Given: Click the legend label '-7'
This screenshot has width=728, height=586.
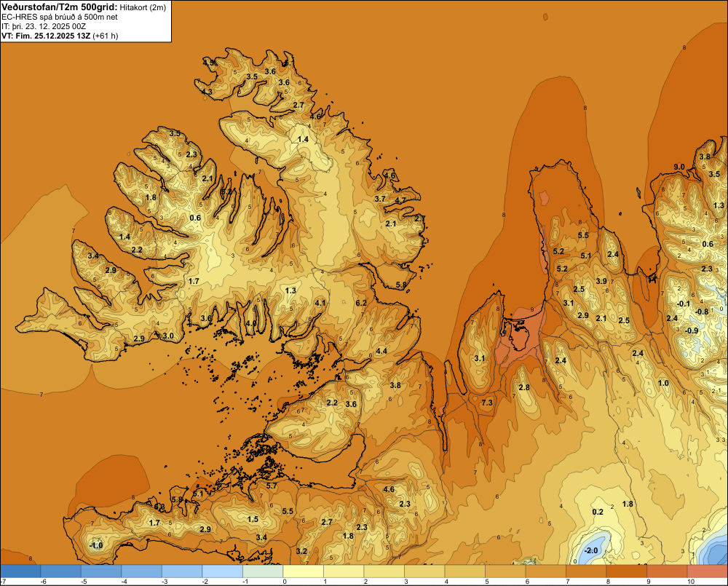Looking at the screenshot, I should [x=3, y=582].
